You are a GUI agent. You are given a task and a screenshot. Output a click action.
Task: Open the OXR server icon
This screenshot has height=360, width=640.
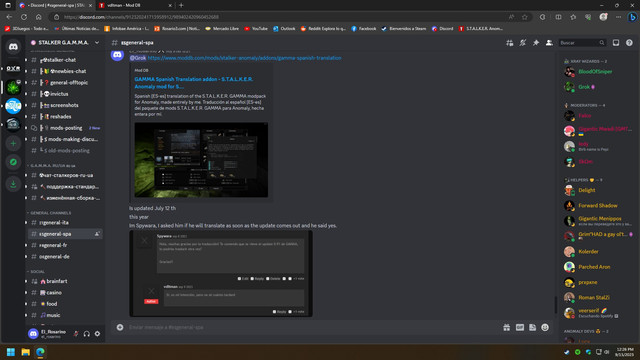click(x=13, y=68)
